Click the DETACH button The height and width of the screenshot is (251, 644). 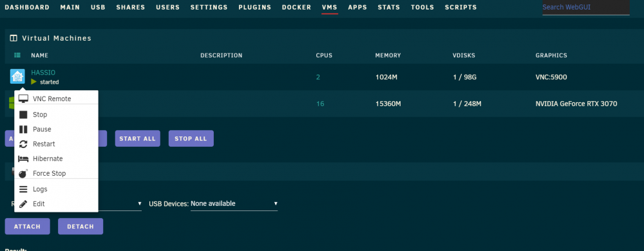click(80, 227)
